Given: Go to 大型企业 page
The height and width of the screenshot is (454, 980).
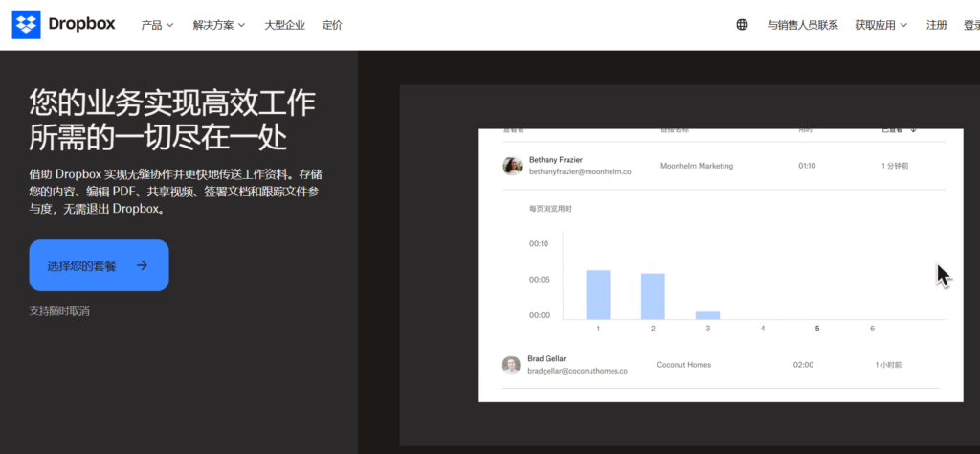Looking at the screenshot, I should point(284,25).
